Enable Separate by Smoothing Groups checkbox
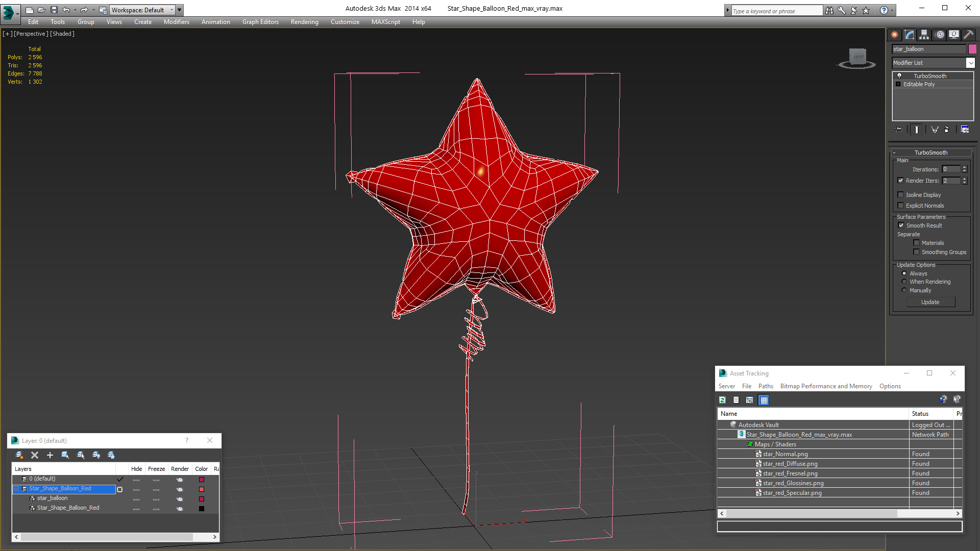 click(916, 252)
